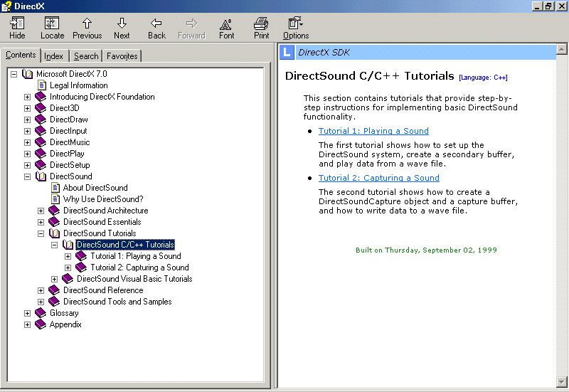Open Tutorial 1: Playing a Sound link
This screenshot has height=392, width=569.
(373, 131)
